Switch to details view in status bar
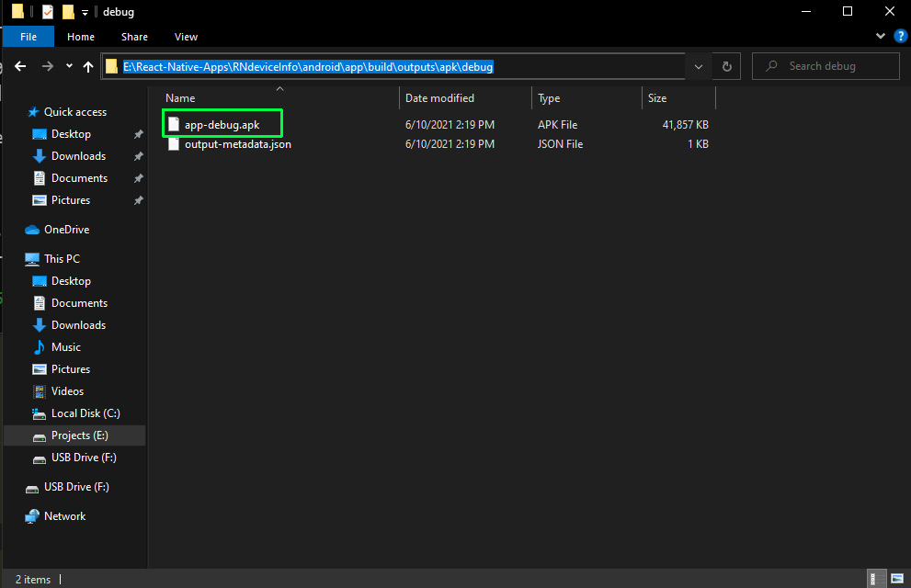911x588 pixels. 876,579
